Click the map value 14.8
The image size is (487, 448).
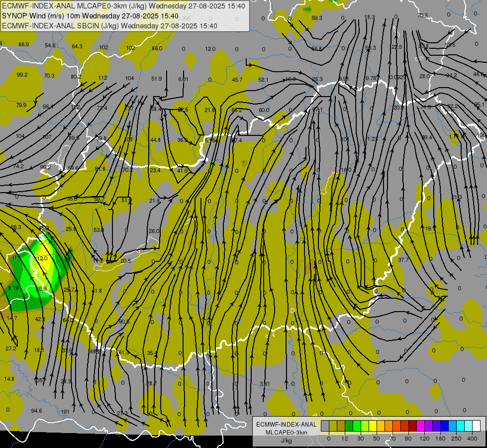tap(9, 379)
